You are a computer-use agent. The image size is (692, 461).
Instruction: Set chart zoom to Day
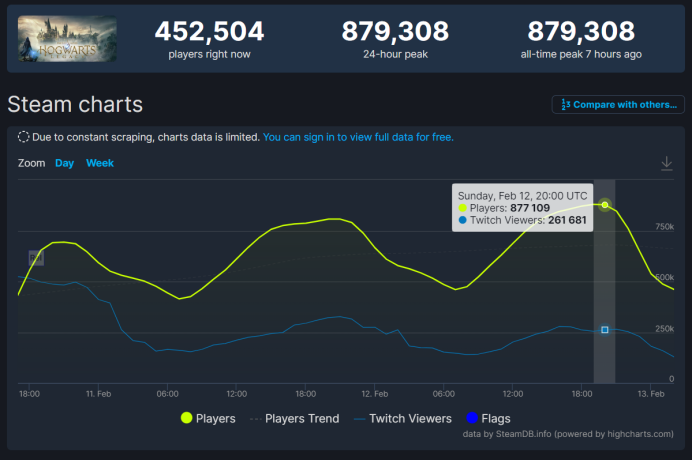pos(64,163)
